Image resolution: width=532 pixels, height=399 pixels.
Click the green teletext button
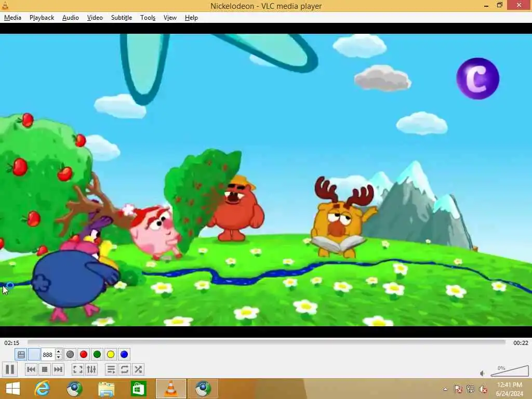coord(97,354)
